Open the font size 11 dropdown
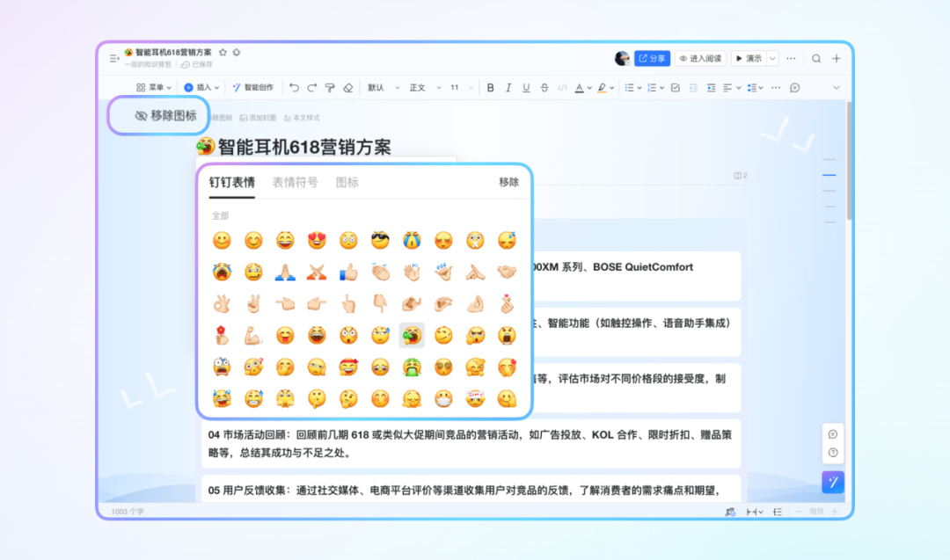 [x=461, y=88]
